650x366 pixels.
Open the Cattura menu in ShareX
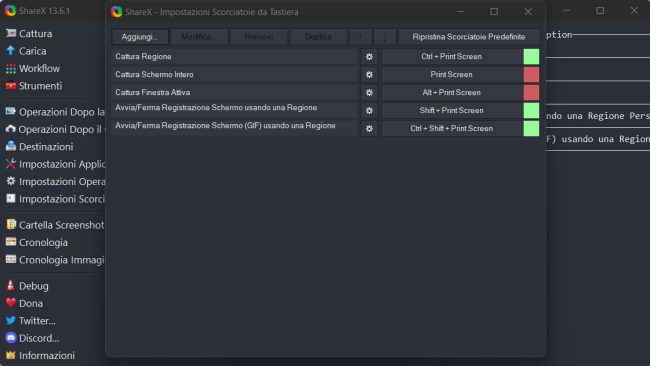click(x=36, y=34)
